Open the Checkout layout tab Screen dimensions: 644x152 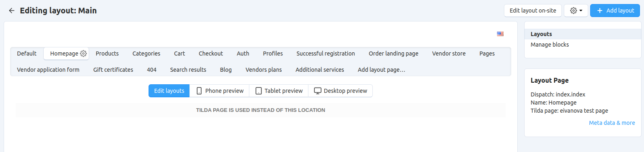pos(211,54)
